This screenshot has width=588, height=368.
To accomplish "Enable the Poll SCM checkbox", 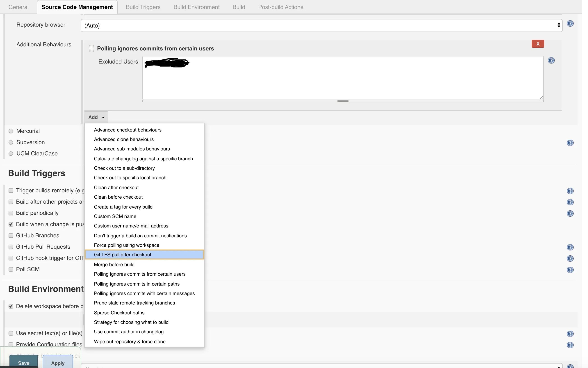I will coord(11,269).
